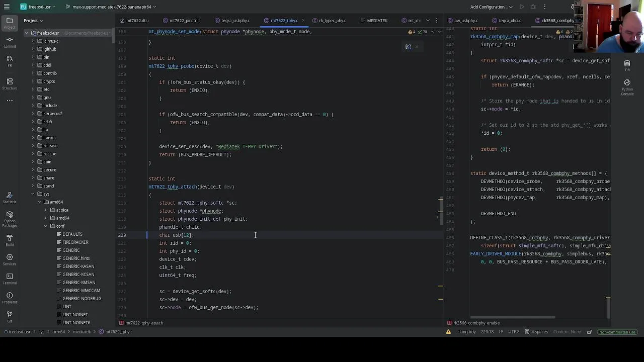Close the mt7622_tphy.c tab

point(303,21)
